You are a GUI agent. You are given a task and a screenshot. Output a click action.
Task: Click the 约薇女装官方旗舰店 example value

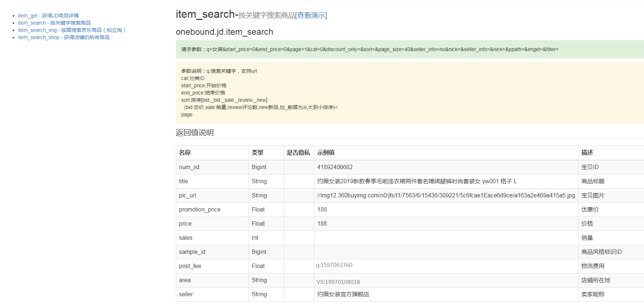tap(343, 294)
